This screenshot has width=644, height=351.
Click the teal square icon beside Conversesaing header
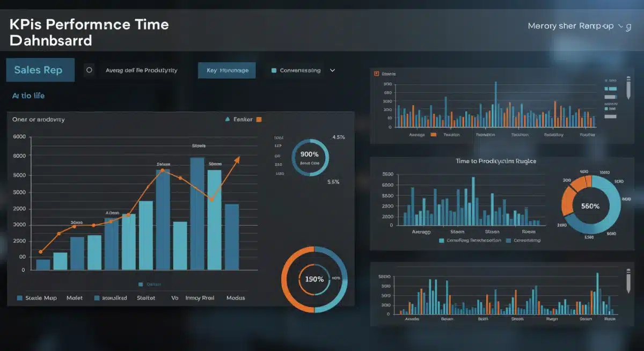(x=275, y=70)
